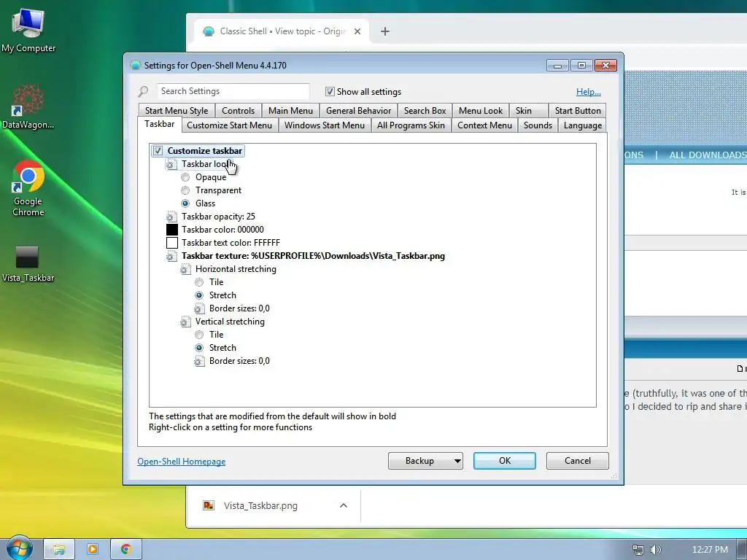
Task: Choose Stretch under Vertical stretching
Action: point(199,348)
